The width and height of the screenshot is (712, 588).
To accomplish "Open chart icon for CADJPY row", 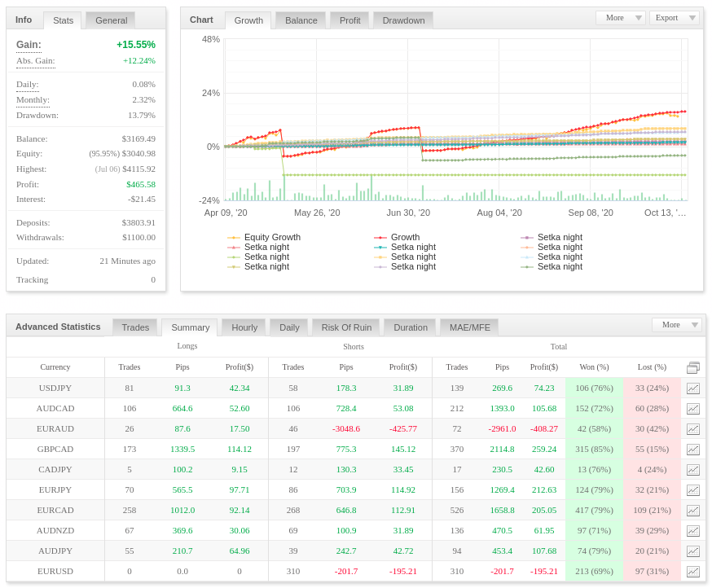I will 693,470.
